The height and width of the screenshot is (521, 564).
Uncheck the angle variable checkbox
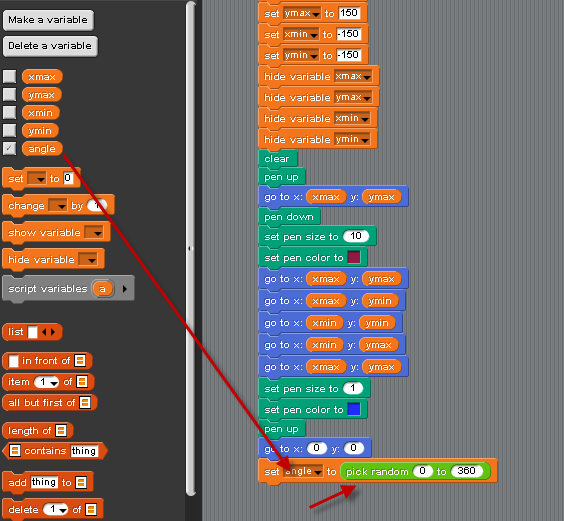pyautogui.click(x=9, y=149)
